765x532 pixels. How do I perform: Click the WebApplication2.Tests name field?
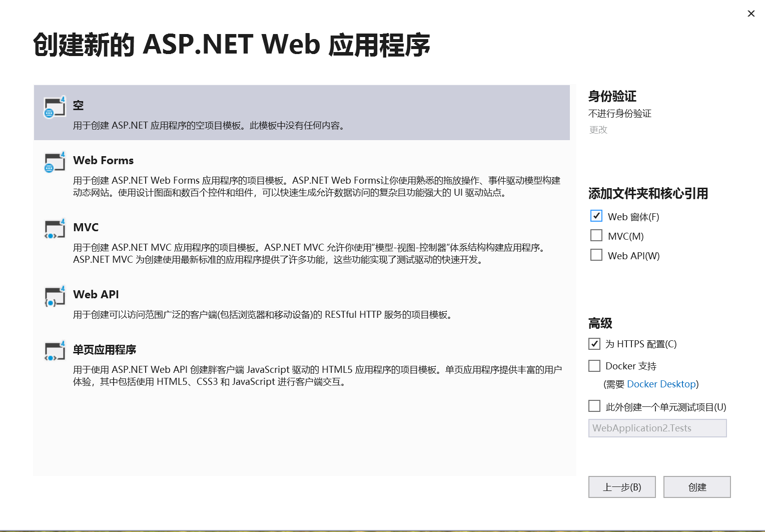pos(657,428)
